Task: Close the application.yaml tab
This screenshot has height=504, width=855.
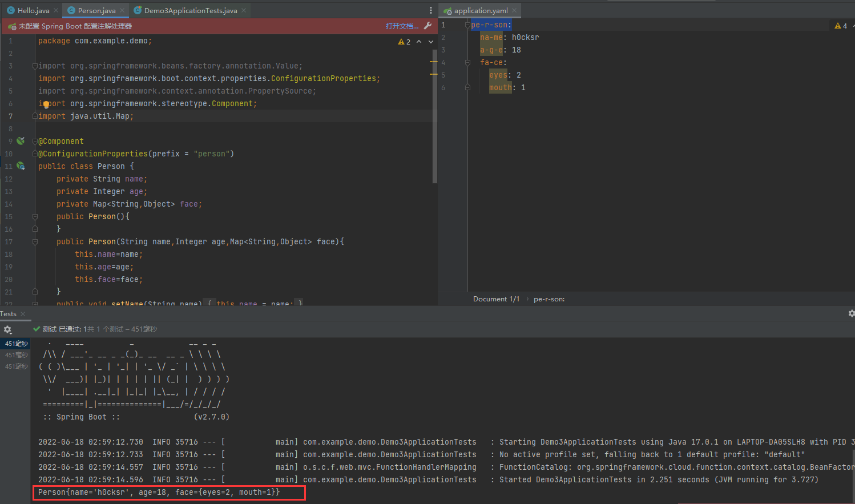Action: click(x=514, y=10)
